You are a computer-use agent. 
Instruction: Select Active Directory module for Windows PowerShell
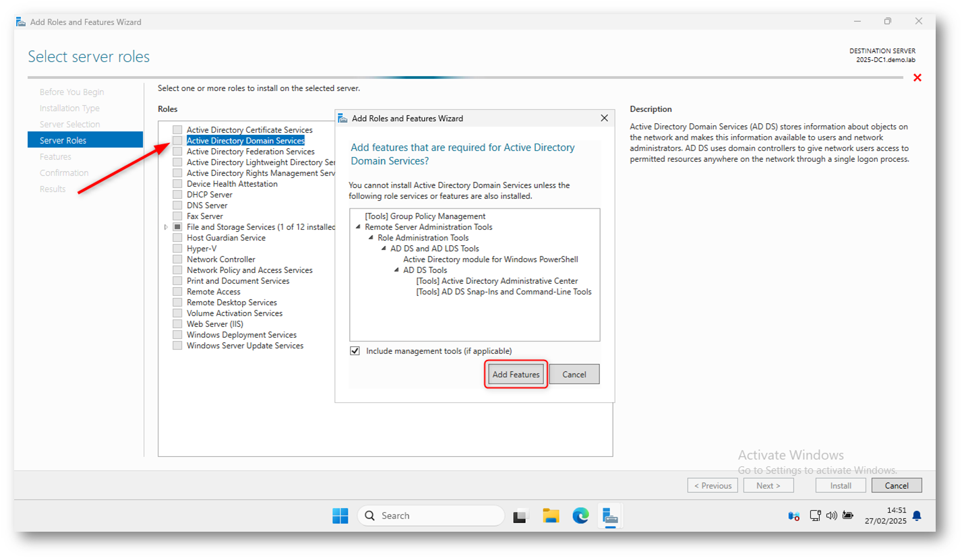pos(491,259)
